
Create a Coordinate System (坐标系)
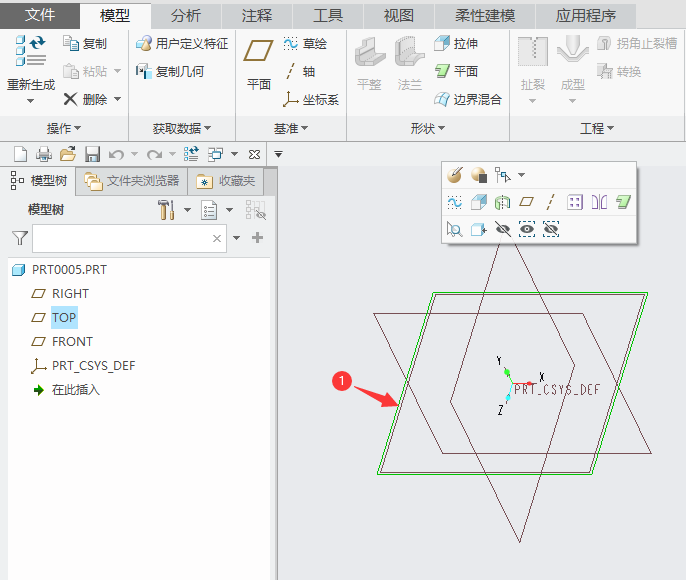311,99
